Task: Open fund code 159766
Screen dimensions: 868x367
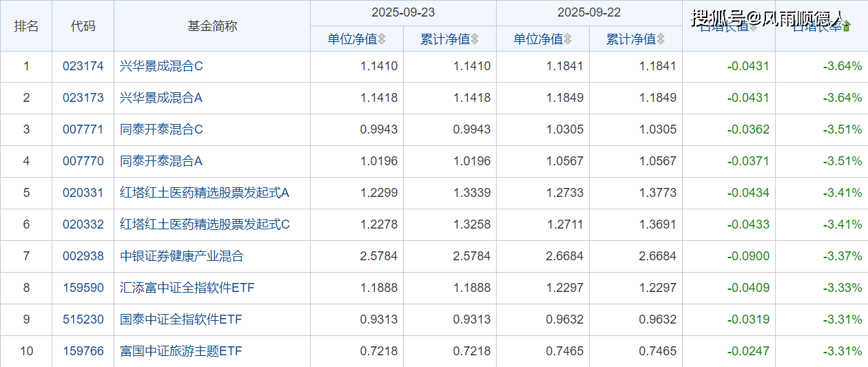Action: (x=83, y=351)
